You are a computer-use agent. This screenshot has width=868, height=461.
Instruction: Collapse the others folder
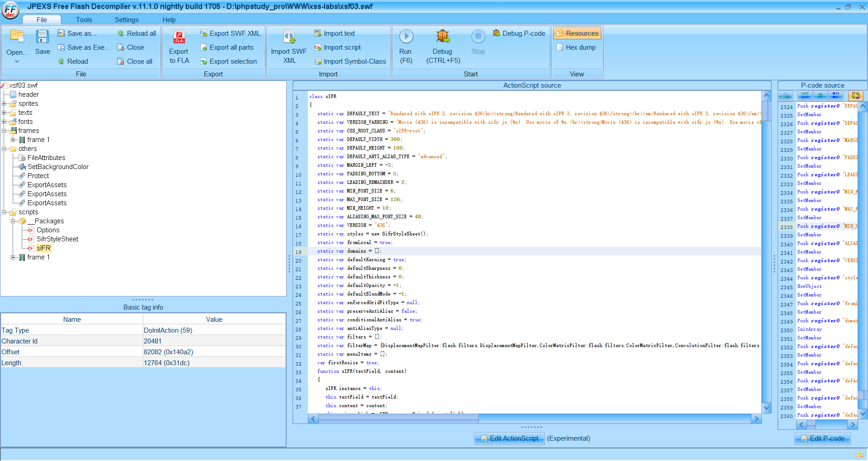tap(4, 149)
